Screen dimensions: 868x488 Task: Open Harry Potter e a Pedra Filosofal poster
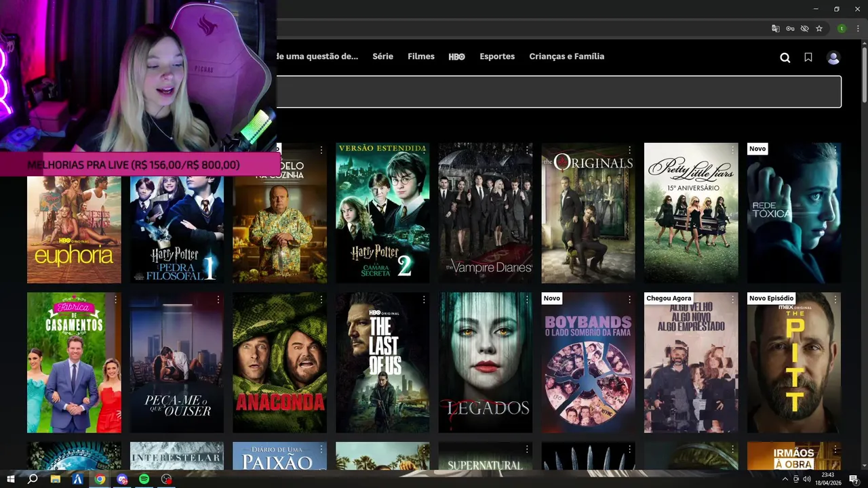pos(177,229)
